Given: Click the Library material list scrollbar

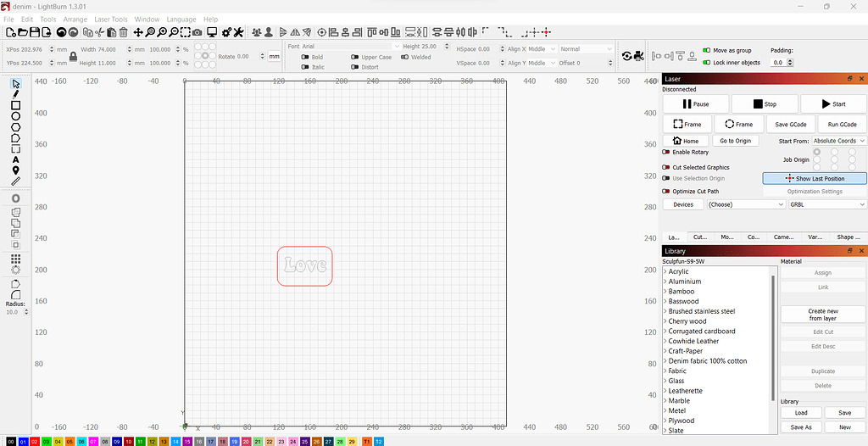Looking at the screenshot, I should [x=773, y=338].
